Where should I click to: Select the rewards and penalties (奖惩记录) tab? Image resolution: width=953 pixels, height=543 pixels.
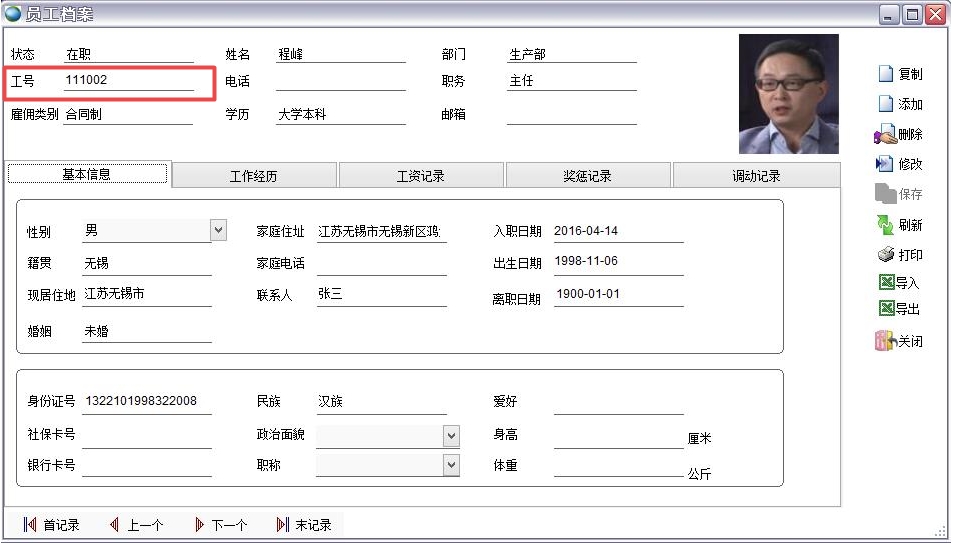pyautogui.click(x=588, y=176)
